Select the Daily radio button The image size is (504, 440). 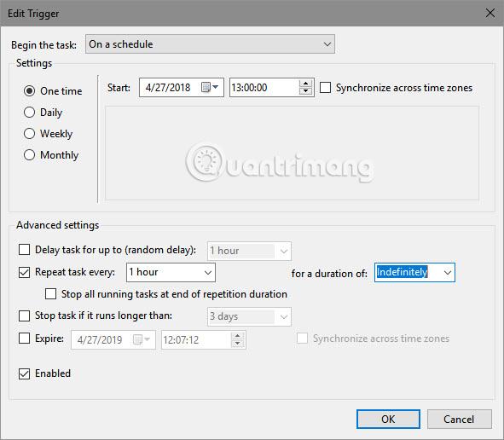point(29,113)
